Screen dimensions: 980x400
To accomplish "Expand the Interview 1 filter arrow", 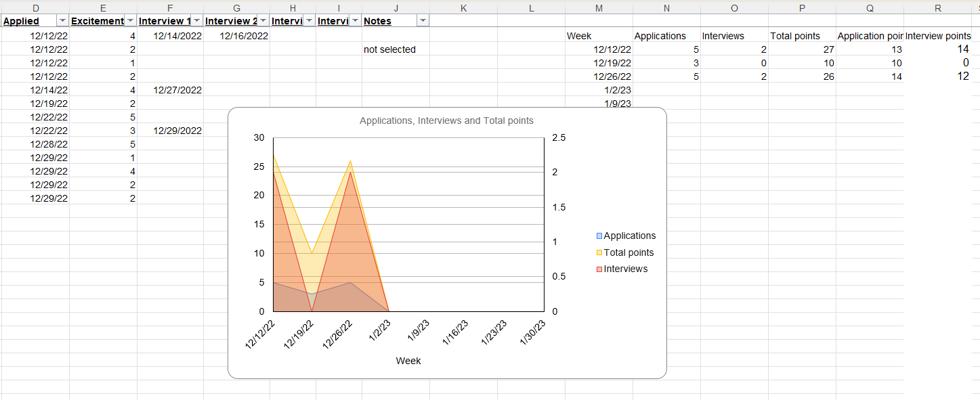I will [x=196, y=21].
